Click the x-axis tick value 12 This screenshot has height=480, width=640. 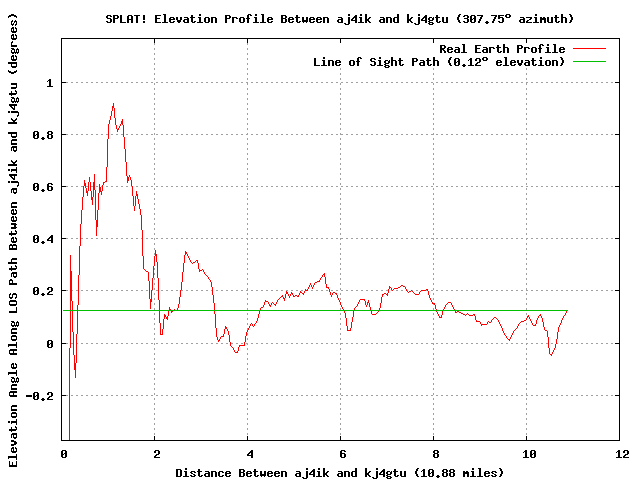(x=622, y=454)
